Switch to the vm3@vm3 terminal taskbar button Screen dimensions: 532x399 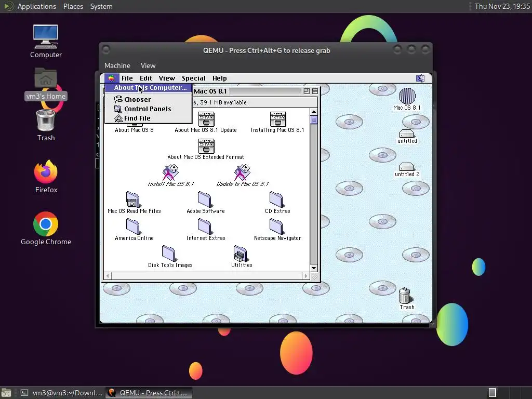coord(61,393)
